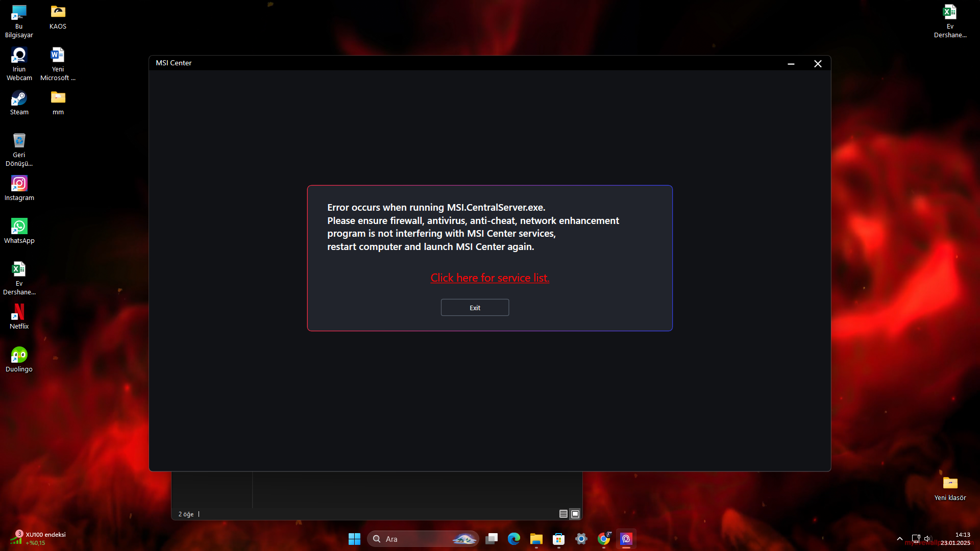This screenshot has height=551, width=980.
Task: Open the XU100 endeksi widget
Action: coord(39,539)
